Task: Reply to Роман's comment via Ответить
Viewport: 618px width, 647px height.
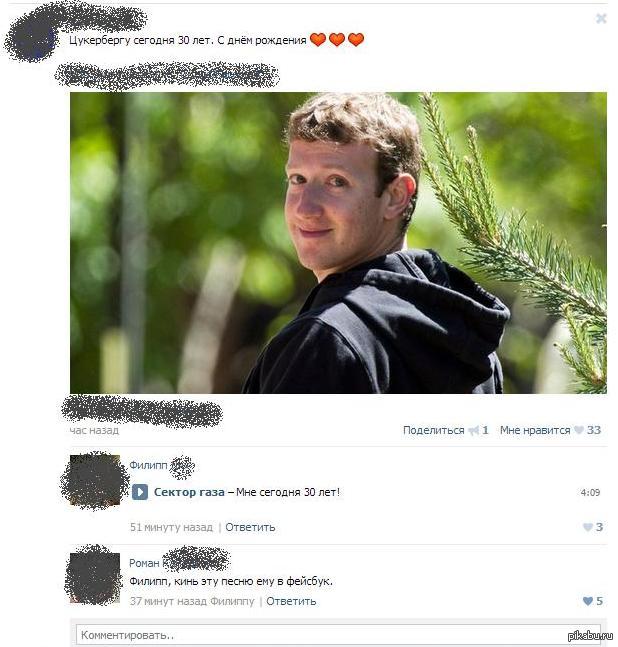Action: click(x=291, y=601)
